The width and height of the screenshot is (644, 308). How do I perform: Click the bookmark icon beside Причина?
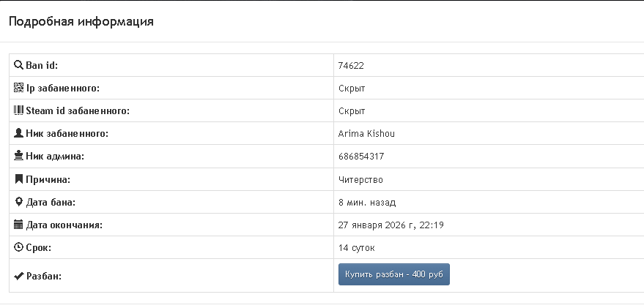[19, 179]
